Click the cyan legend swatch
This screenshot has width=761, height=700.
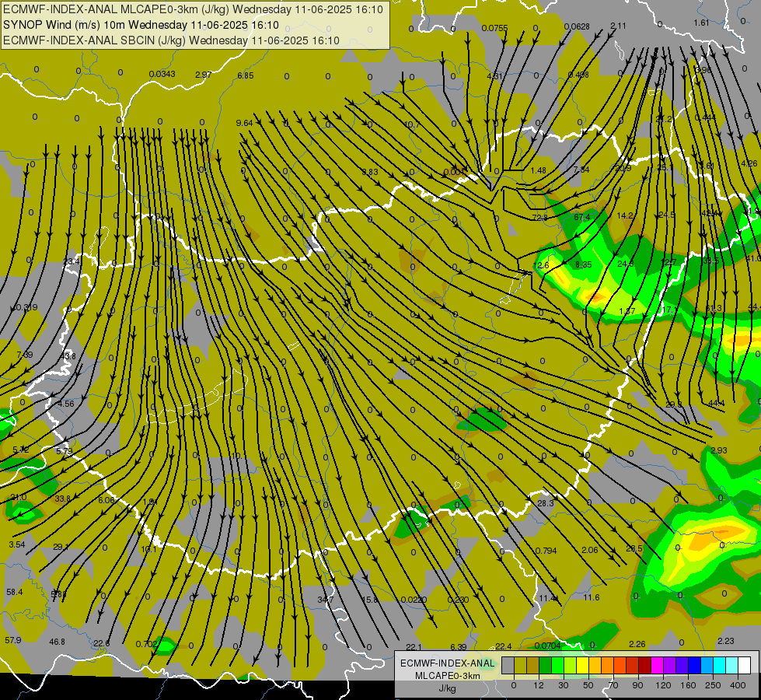tap(721, 665)
